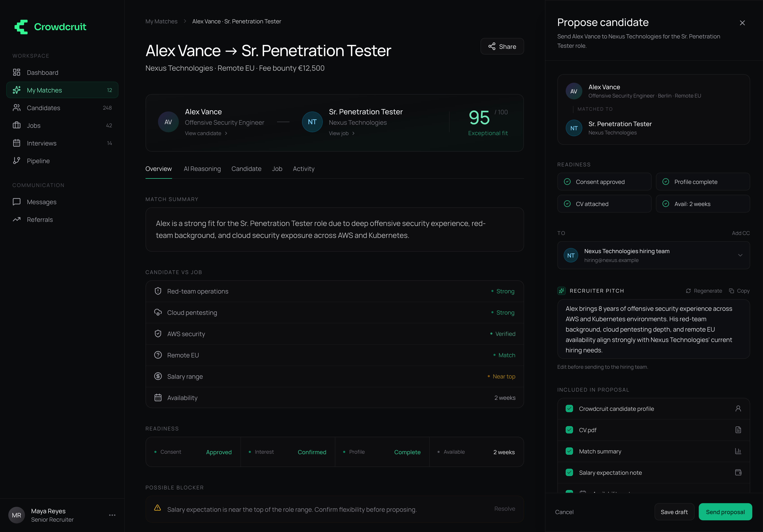Click the Crowdcruit logo icon

click(x=21, y=26)
